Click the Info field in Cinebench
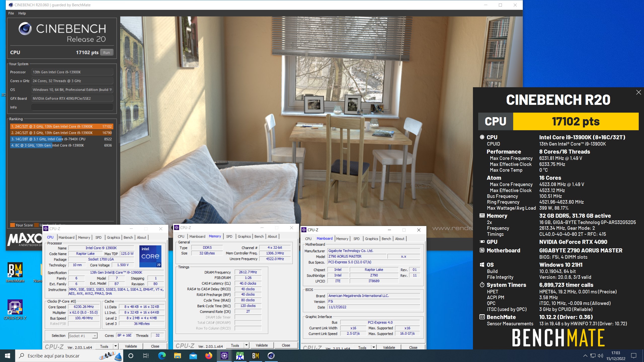This screenshot has height=362, width=644. pos(72,107)
